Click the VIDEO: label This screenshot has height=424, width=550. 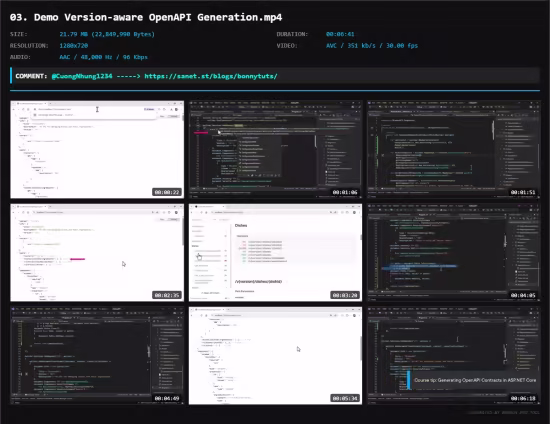click(287, 46)
